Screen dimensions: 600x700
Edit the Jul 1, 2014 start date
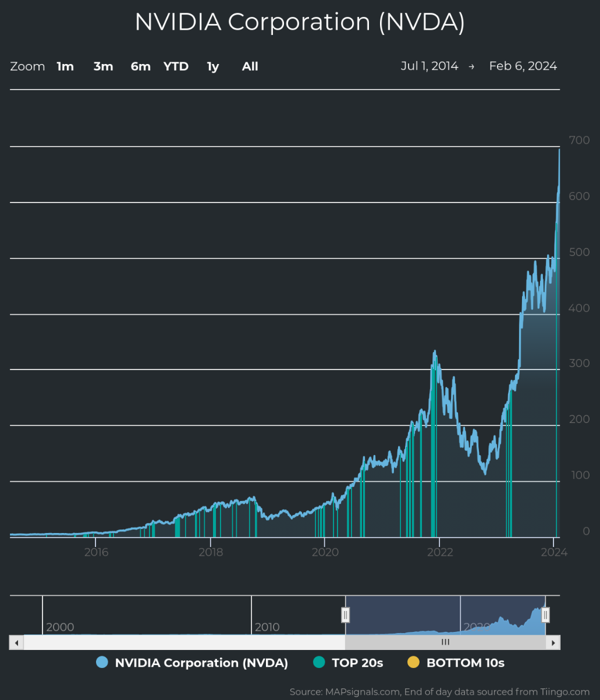tap(429, 66)
